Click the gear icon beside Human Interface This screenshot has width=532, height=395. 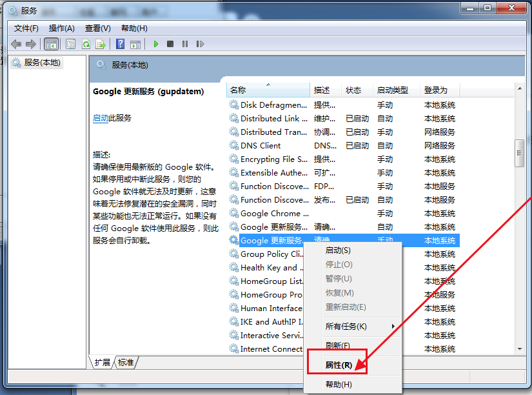point(233,308)
